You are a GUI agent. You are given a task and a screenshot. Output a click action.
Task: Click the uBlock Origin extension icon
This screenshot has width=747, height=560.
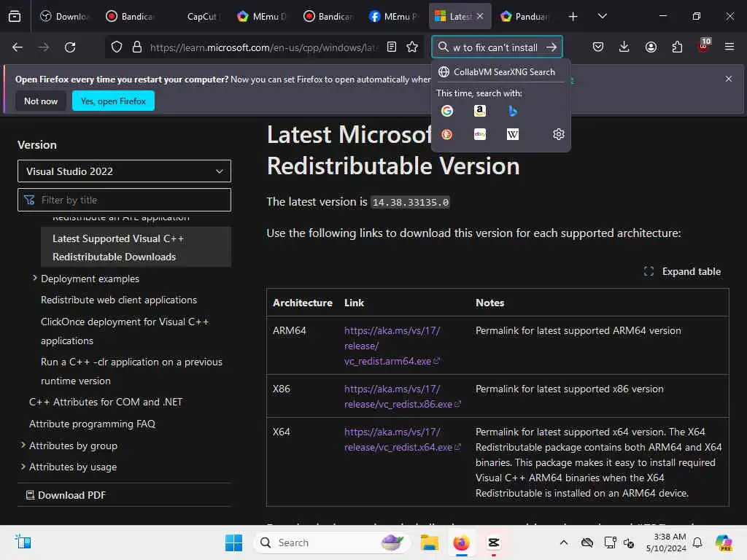703,46
